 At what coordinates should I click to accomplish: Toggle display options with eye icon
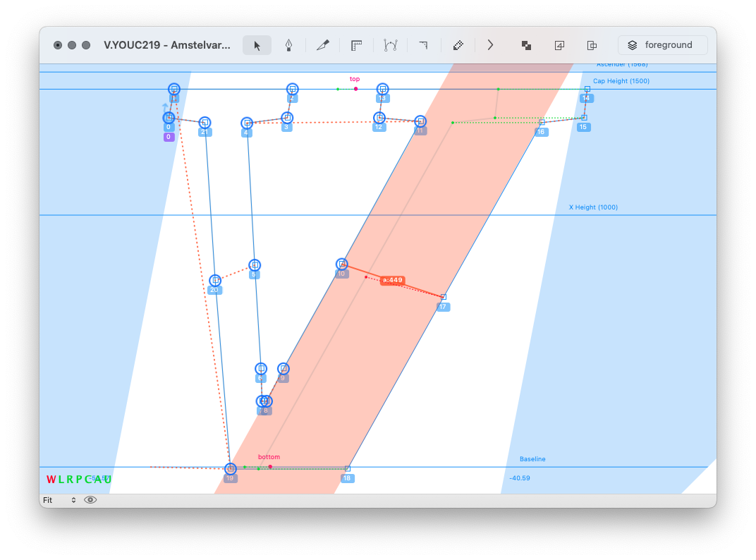(x=90, y=500)
